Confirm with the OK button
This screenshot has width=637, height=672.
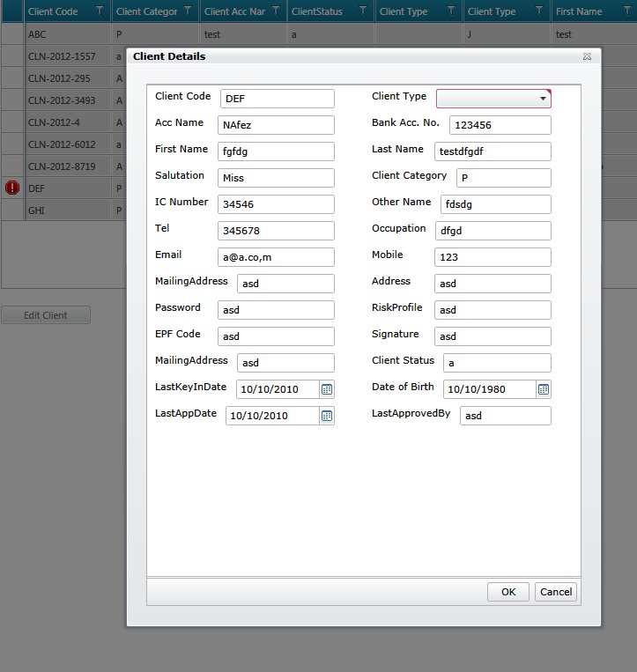click(x=508, y=592)
